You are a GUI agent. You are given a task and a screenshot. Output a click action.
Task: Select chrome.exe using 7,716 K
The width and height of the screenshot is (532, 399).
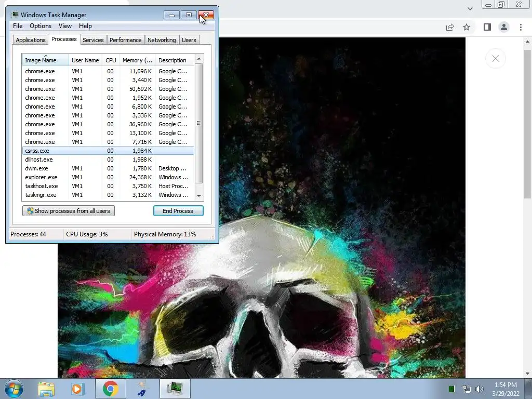tap(108, 142)
